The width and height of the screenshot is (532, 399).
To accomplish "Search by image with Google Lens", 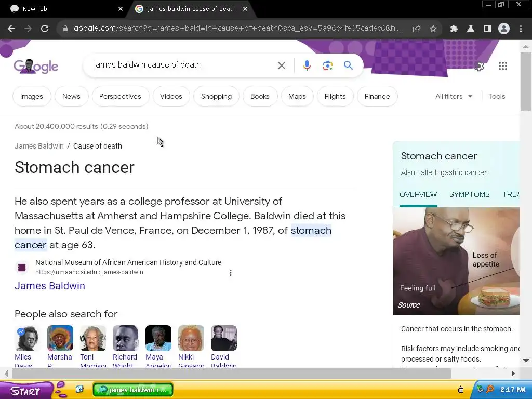I will point(328,65).
